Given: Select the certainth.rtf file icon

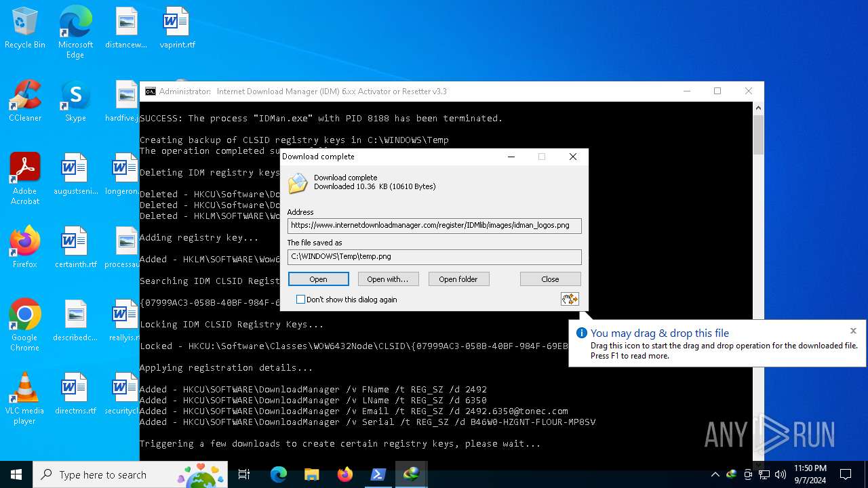Looking at the screenshot, I should coord(75,248).
